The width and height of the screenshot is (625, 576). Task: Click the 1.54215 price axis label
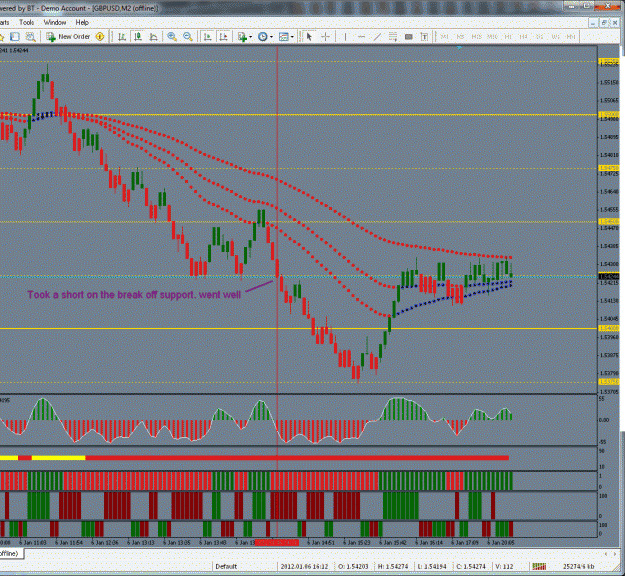pyautogui.click(x=609, y=283)
